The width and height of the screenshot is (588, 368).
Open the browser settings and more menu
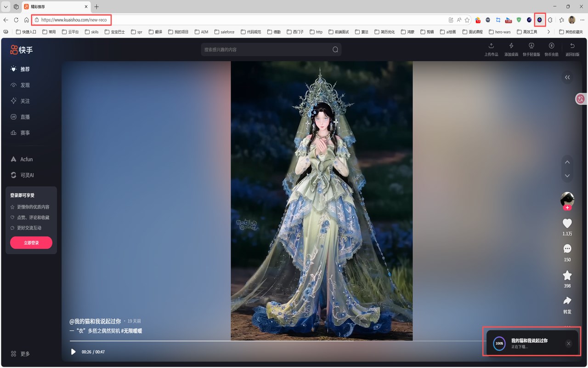[x=582, y=20]
